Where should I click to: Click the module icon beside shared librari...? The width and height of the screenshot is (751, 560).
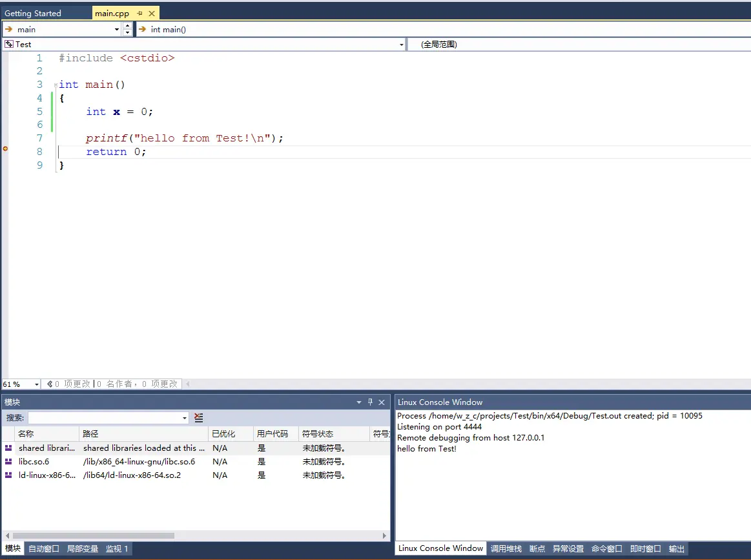click(8, 448)
